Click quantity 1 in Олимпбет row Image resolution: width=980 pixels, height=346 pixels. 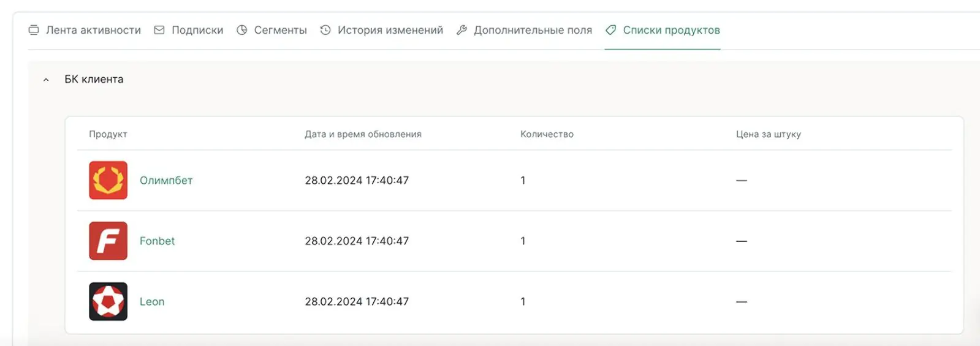[x=523, y=180]
